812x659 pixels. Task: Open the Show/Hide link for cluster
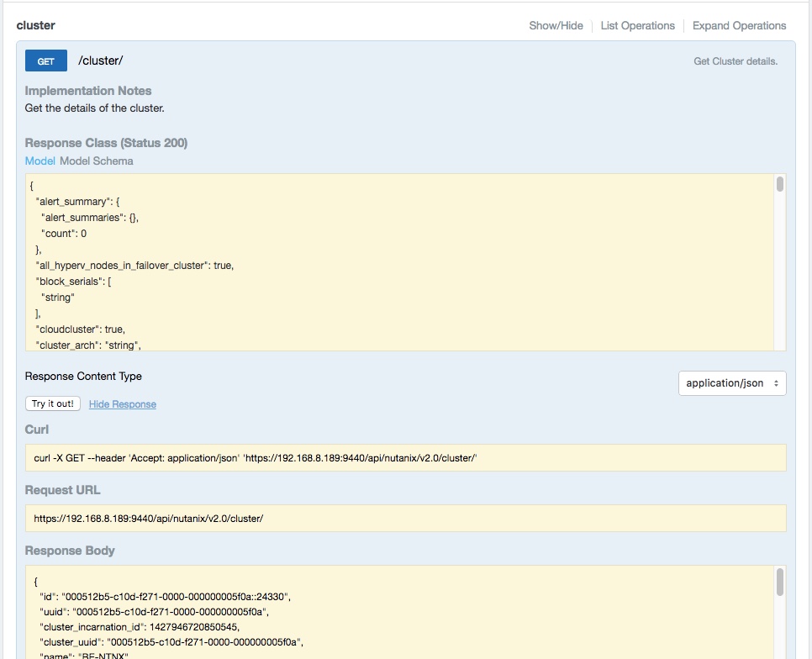coord(556,25)
